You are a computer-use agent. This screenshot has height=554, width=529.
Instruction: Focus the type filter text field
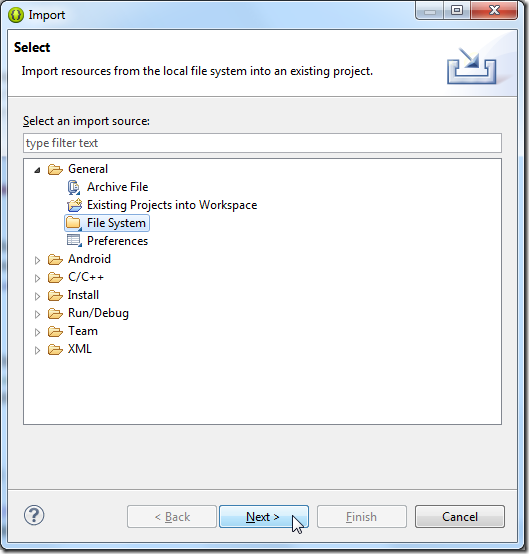(x=262, y=143)
